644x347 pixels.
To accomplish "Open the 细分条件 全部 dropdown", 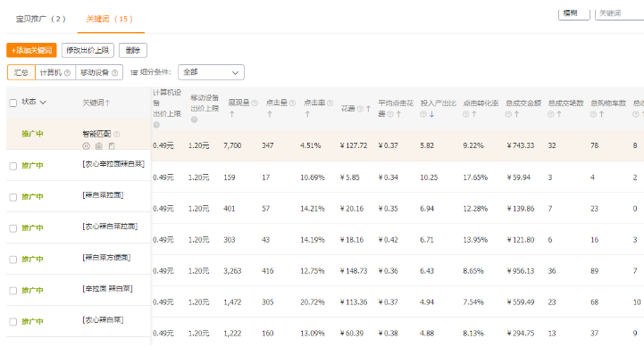I will 211,72.
